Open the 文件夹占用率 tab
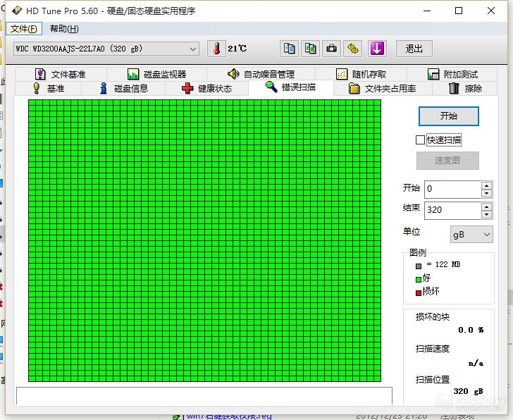This screenshot has height=420, width=513. (383, 88)
